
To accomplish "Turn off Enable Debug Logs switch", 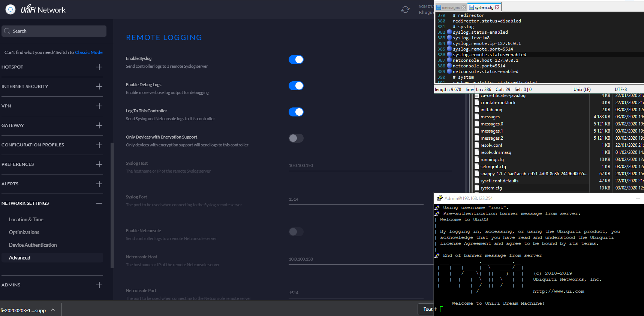I will (296, 86).
